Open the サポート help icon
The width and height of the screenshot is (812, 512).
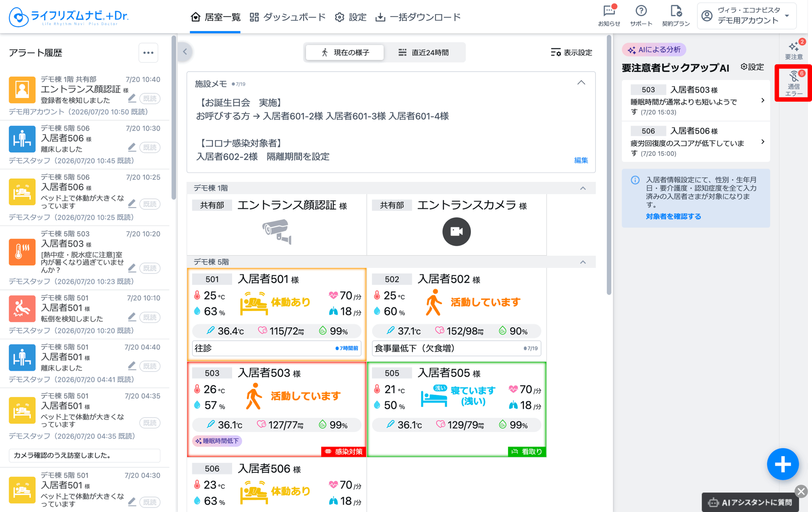click(641, 15)
